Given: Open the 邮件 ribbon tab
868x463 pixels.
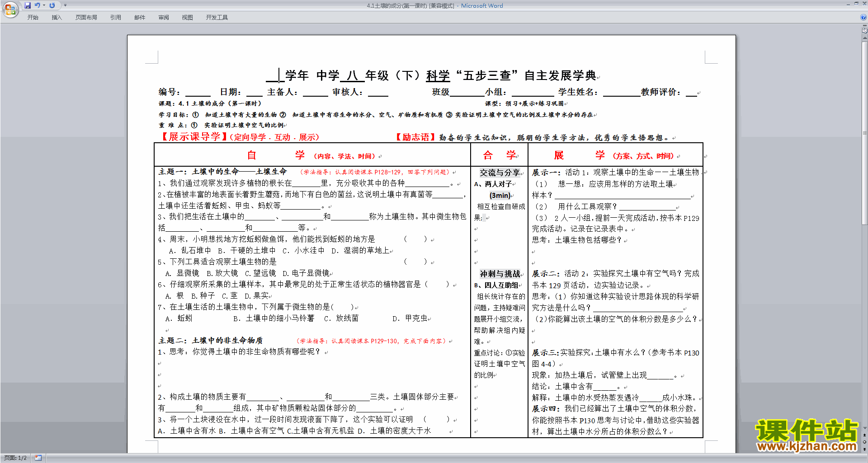Looking at the screenshot, I should [x=140, y=18].
